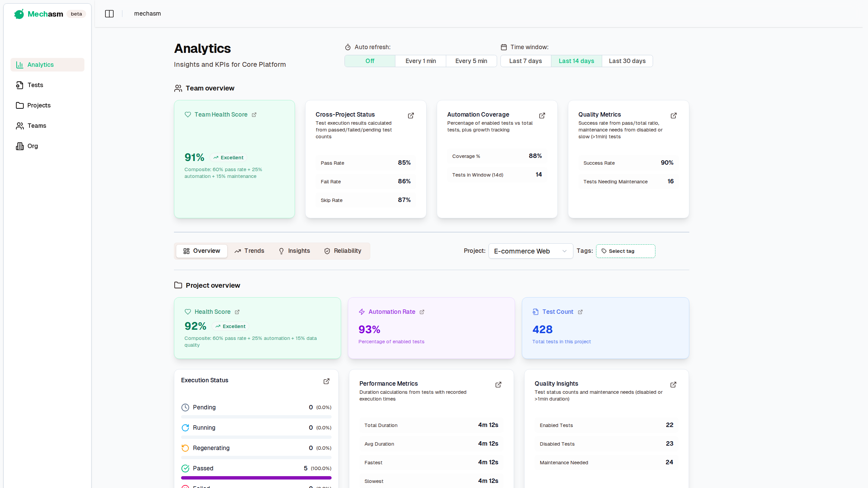The height and width of the screenshot is (488, 868).
Task: Open the Performance Metrics external link
Action: (x=498, y=385)
